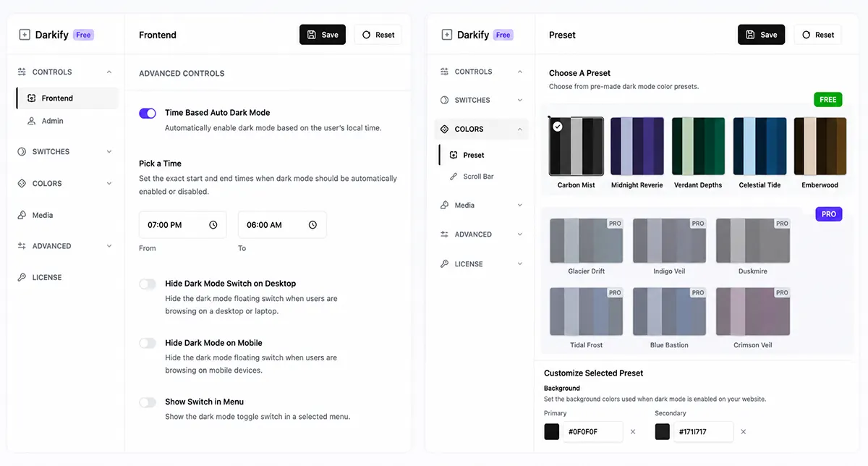Clear the Secondary background color with X
The height and width of the screenshot is (466, 868).
click(743, 432)
